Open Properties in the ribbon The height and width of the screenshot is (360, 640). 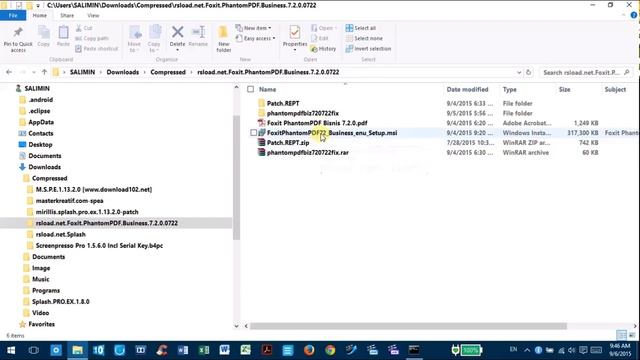click(x=295, y=38)
